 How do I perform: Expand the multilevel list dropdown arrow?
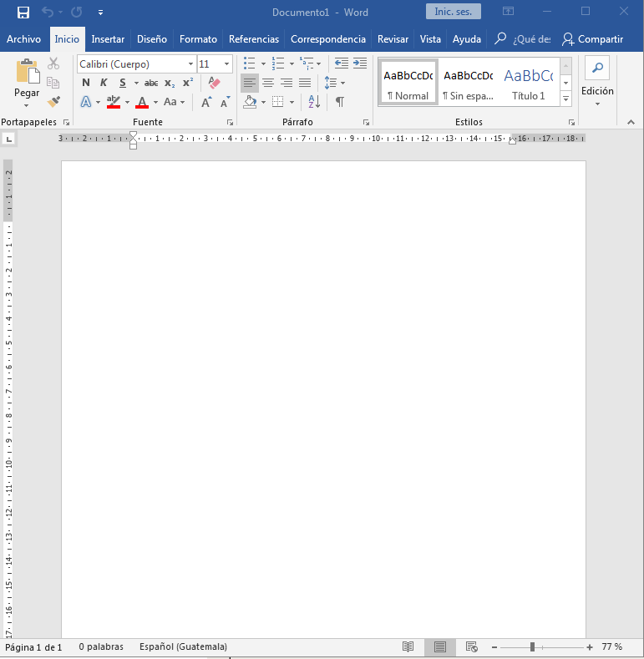318,63
